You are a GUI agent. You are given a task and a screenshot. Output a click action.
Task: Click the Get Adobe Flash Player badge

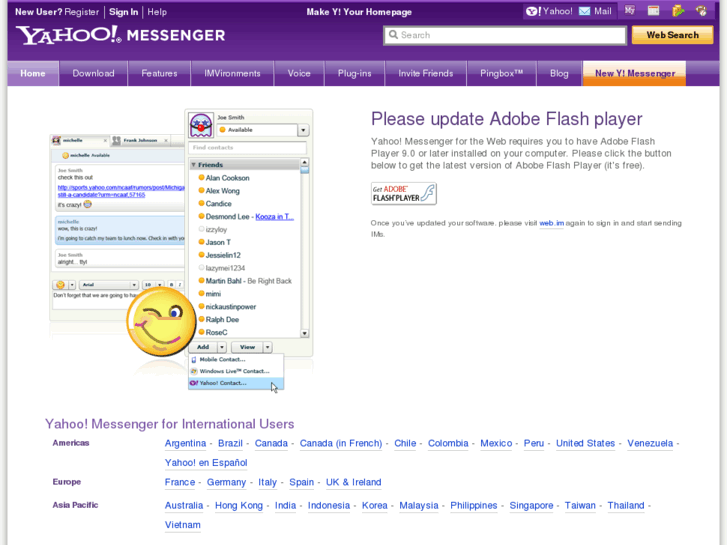coord(404,193)
